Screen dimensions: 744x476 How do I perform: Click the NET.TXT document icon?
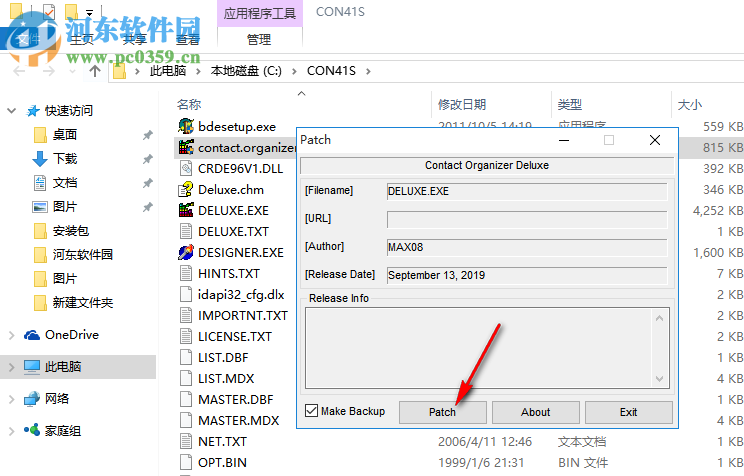[x=186, y=441]
